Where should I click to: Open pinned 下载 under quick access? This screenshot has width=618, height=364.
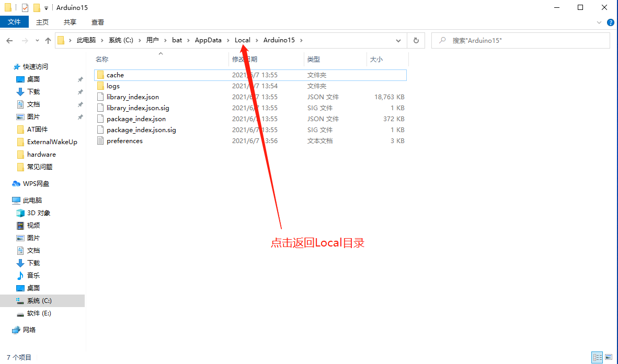click(x=28, y=92)
